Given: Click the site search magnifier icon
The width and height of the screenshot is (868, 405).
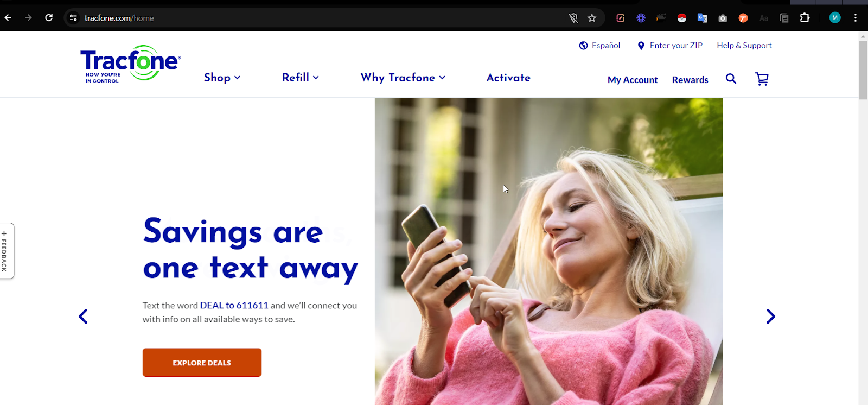Looking at the screenshot, I should pos(731,79).
